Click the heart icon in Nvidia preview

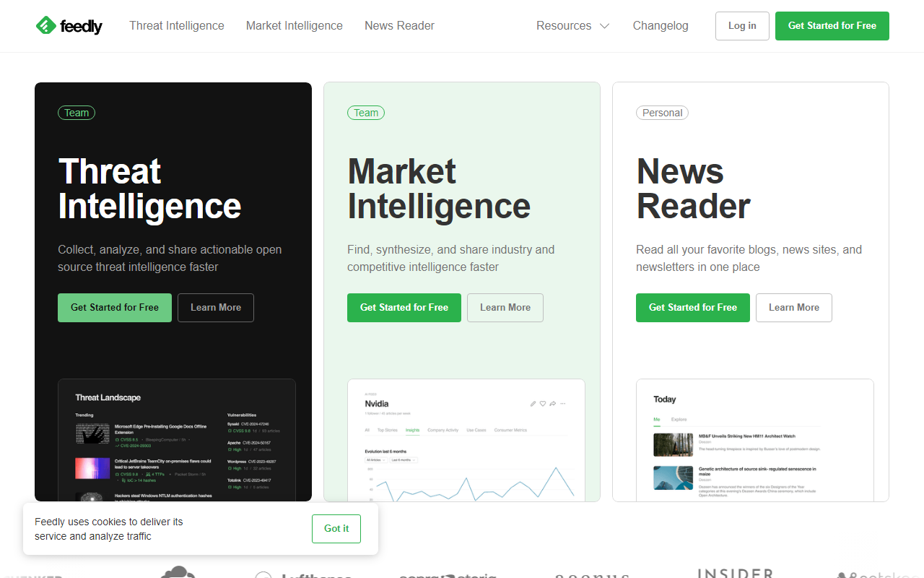click(x=543, y=404)
